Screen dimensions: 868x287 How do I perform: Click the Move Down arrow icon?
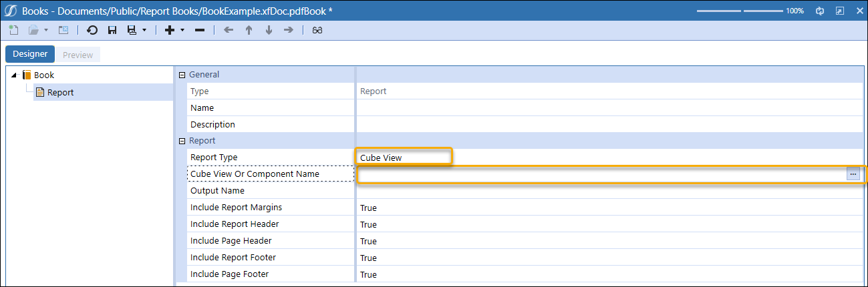[269, 30]
